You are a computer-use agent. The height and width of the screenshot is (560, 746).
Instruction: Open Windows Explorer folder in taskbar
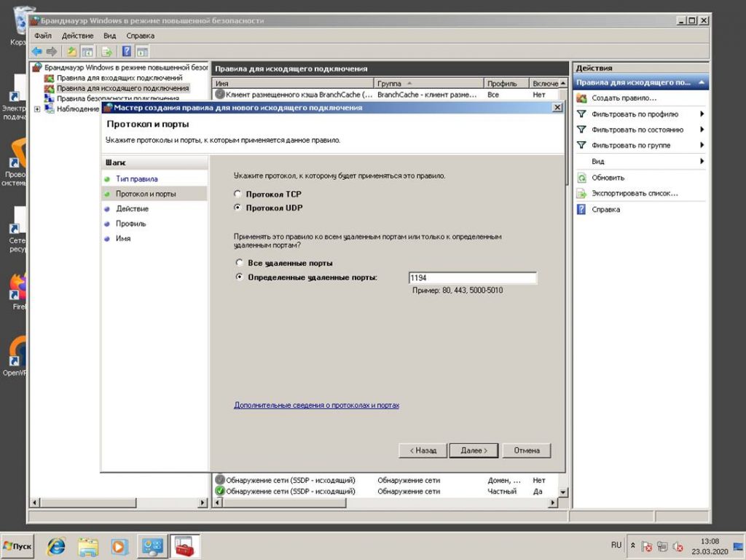point(88,546)
